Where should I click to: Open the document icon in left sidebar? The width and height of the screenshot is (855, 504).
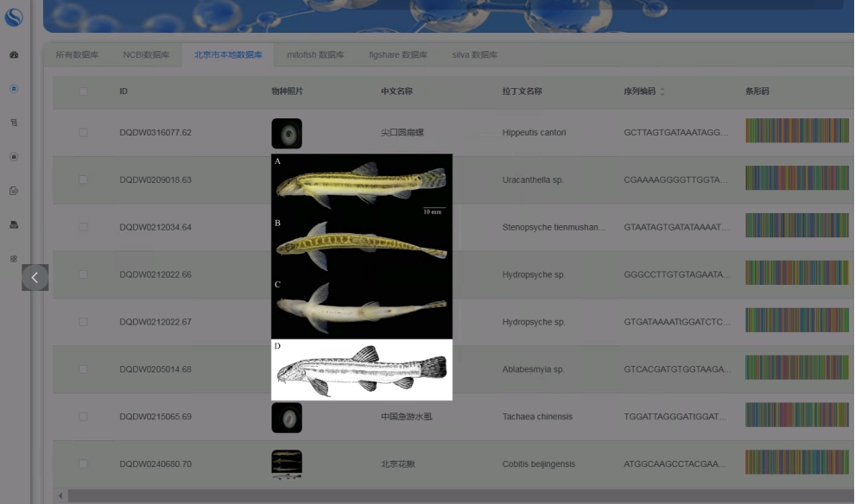pyautogui.click(x=14, y=191)
